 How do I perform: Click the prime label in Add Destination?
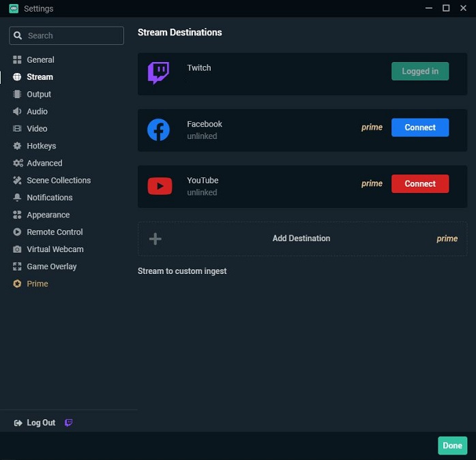coord(447,239)
